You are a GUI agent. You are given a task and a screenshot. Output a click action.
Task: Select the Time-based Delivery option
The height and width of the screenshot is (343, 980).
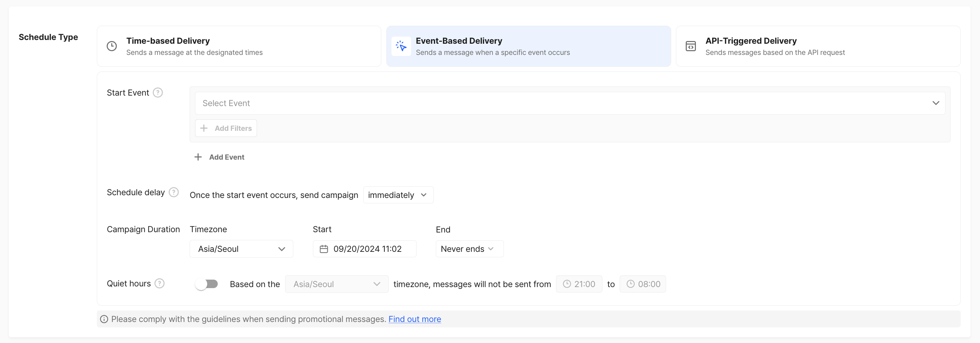pyautogui.click(x=239, y=46)
